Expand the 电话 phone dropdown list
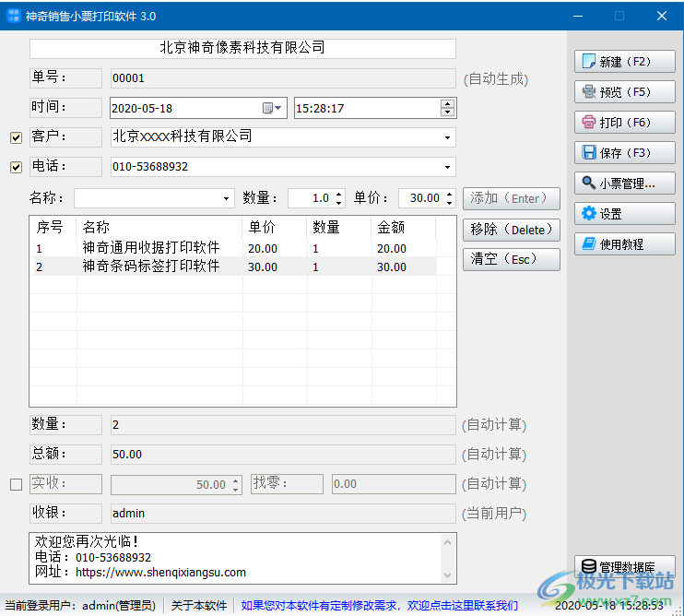Image resolution: width=684 pixels, height=616 pixels. pos(447,167)
